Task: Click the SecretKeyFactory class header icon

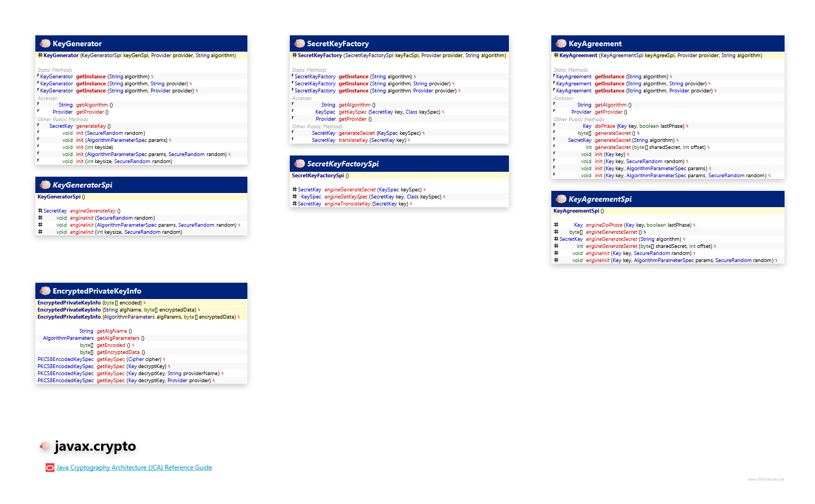Action: pyautogui.click(x=300, y=43)
